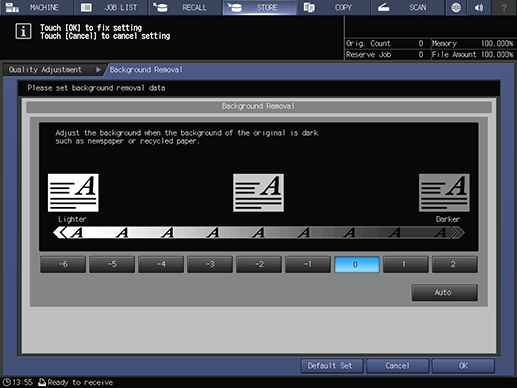Enable Auto background removal
Image resolution: width=517 pixels, height=388 pixels.
coord(445,293)
